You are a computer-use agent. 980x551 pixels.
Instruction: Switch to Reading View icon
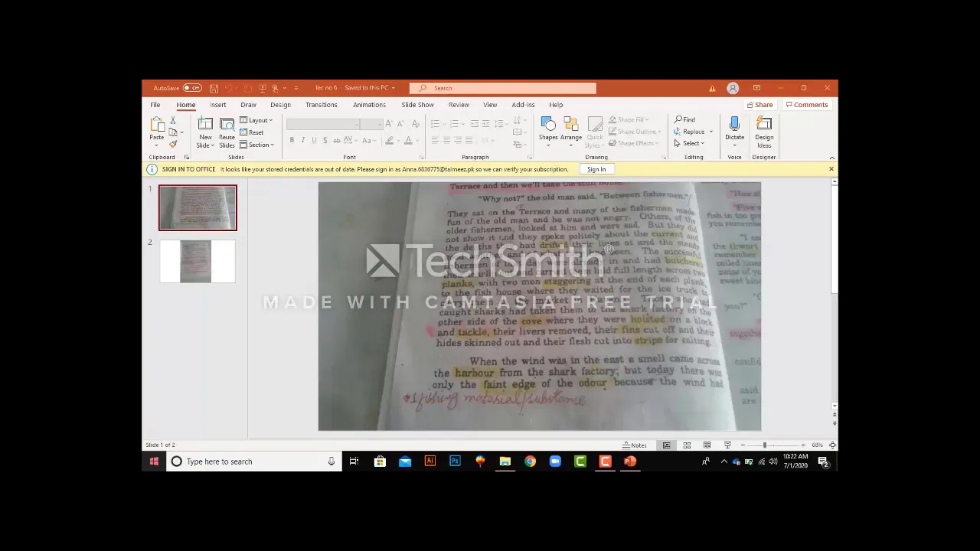(707, 445)
